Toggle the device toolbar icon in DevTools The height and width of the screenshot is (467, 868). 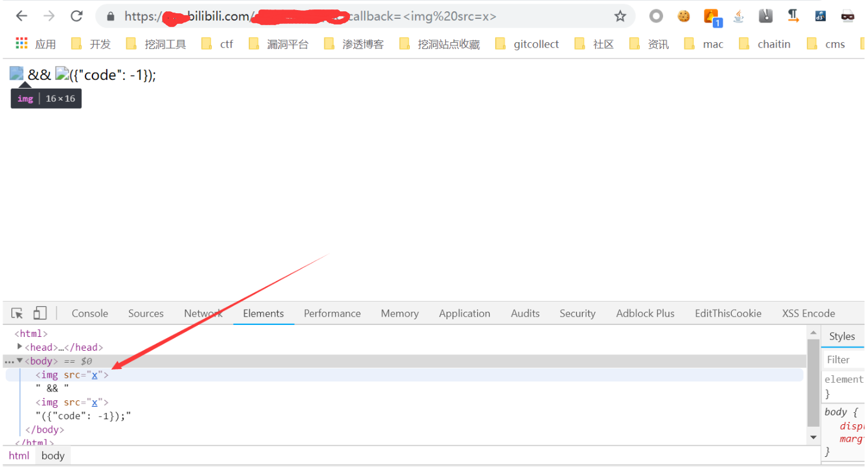coord(40,313)
